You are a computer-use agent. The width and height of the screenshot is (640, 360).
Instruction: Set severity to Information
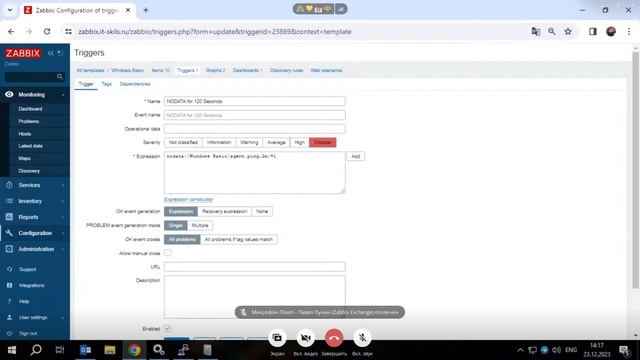(x=219, y=142)
